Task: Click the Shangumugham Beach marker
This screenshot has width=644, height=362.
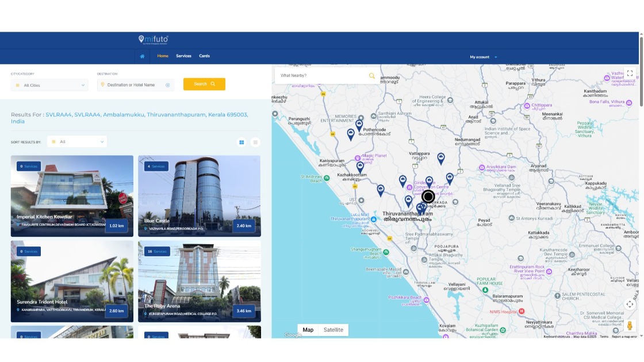Action: point(386,252)
